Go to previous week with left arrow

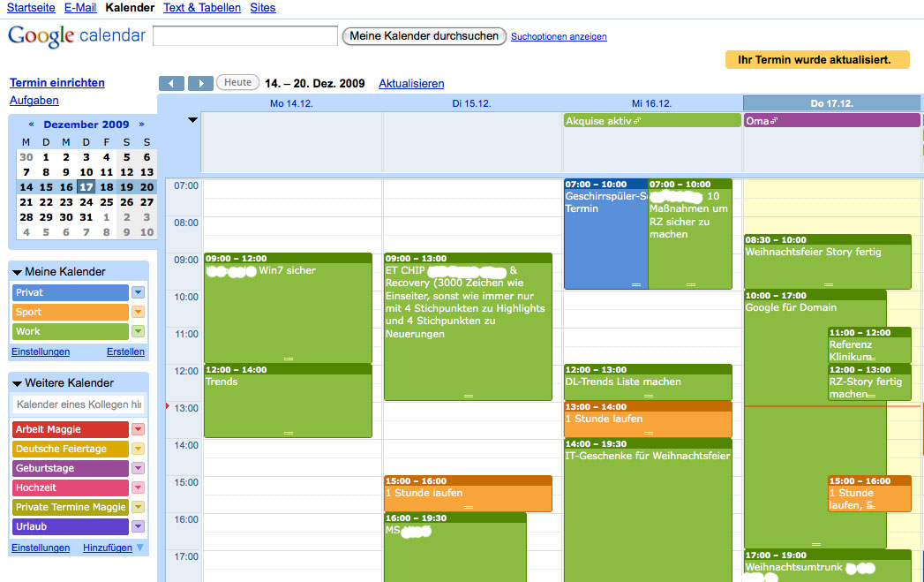[171, 83]
